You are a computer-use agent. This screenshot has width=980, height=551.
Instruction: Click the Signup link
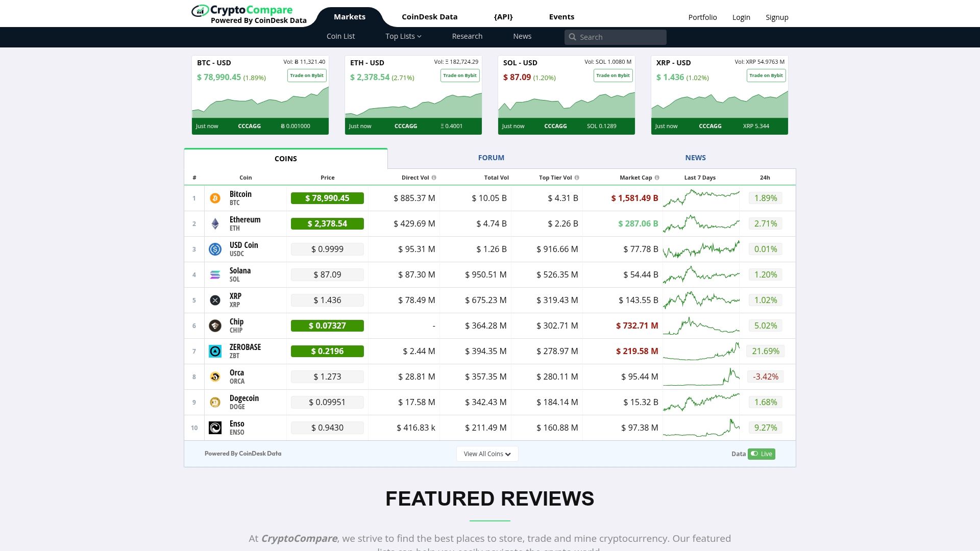[x=777, y=17]
